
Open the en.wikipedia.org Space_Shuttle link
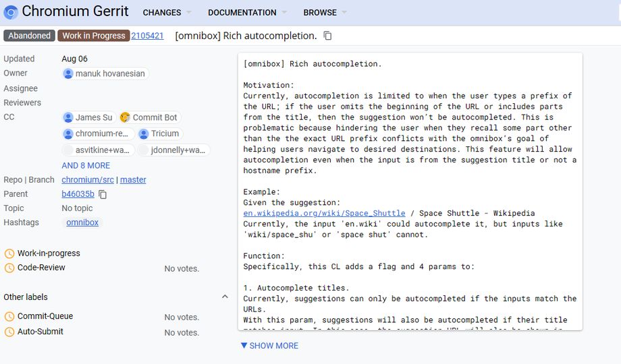click(324, 214)
